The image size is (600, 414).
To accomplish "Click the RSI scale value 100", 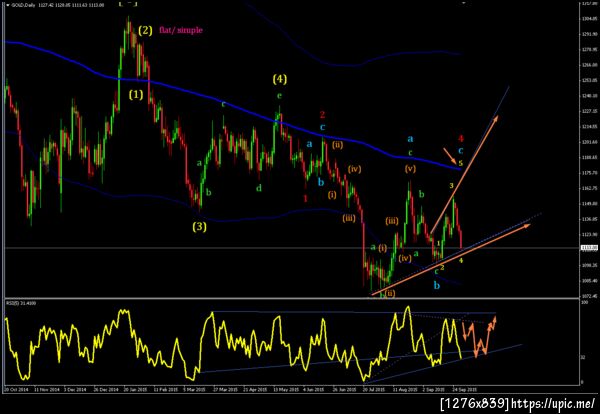I will click(x=584, y=303).
